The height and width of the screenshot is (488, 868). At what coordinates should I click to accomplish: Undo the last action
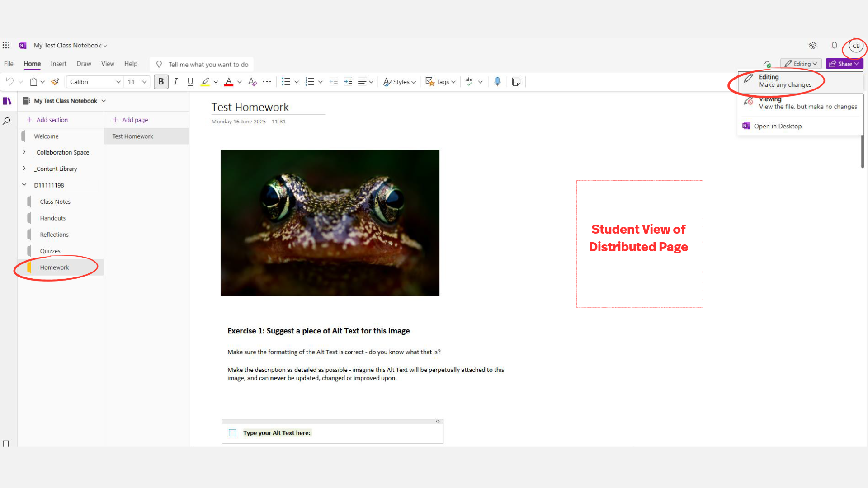(x=9, y=82)
